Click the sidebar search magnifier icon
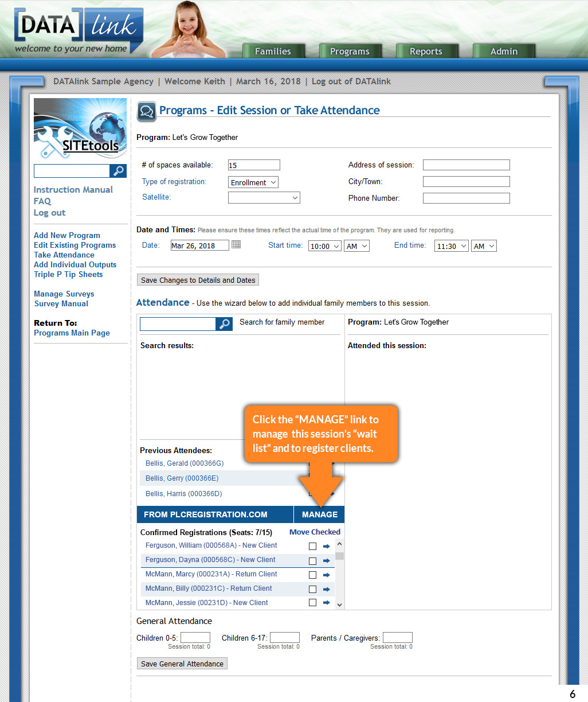This screenshot has height=702, width=588. pyautogui.click(x=118, y=171)
